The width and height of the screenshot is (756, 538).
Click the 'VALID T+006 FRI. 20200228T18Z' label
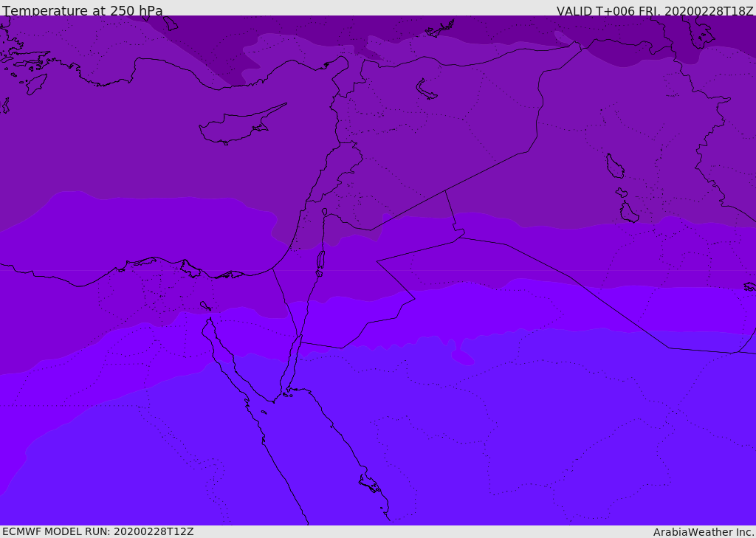(655, 11)
